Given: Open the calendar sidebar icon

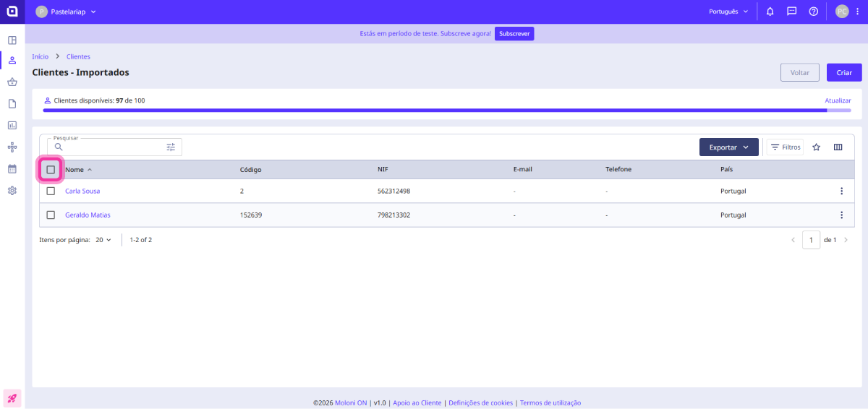Looking at the screenshot, I should (12, 169).
